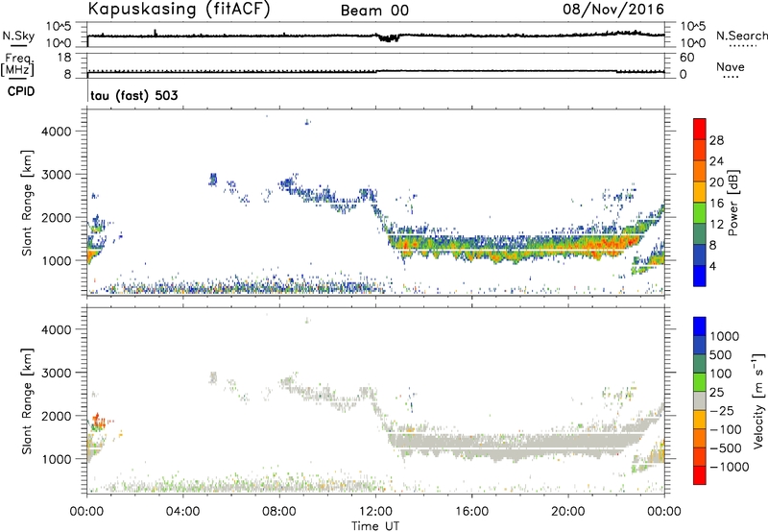Click the '4' tick on Power colorbar

click(x=712, y=267)
